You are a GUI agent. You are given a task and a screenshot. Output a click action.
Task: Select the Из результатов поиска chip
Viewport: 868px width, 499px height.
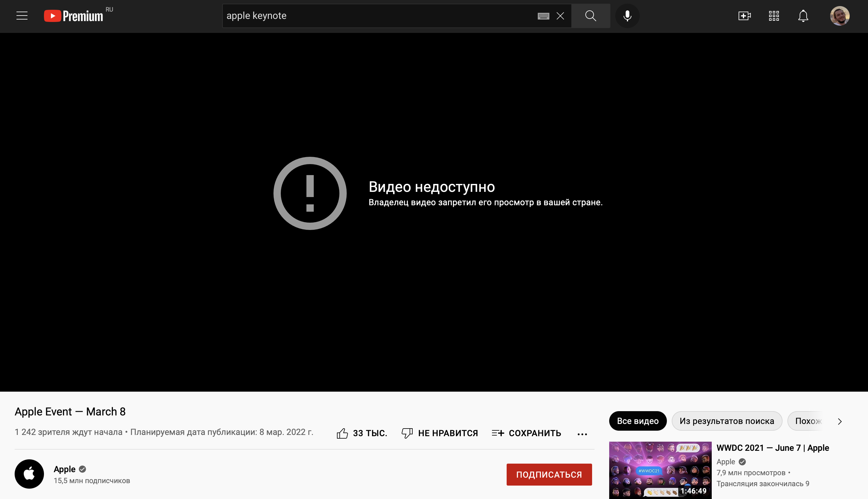(x=727, y=421)
